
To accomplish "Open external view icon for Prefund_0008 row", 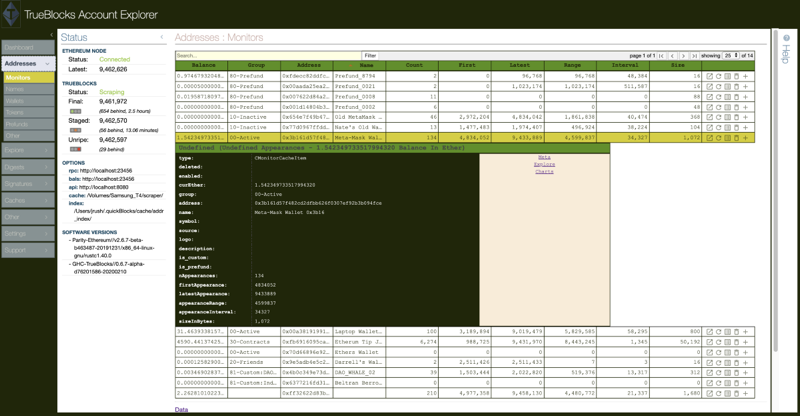I will (x=709, y=96).
